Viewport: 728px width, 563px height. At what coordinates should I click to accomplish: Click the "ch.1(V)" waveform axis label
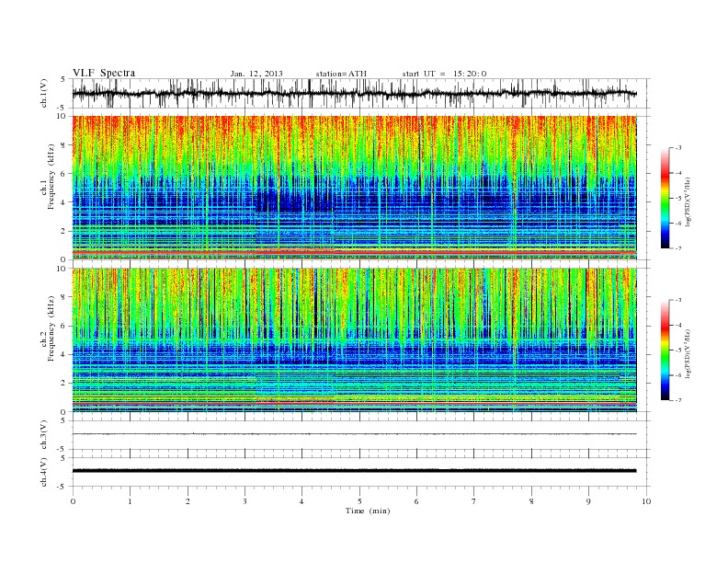click(x=44, y=93)
